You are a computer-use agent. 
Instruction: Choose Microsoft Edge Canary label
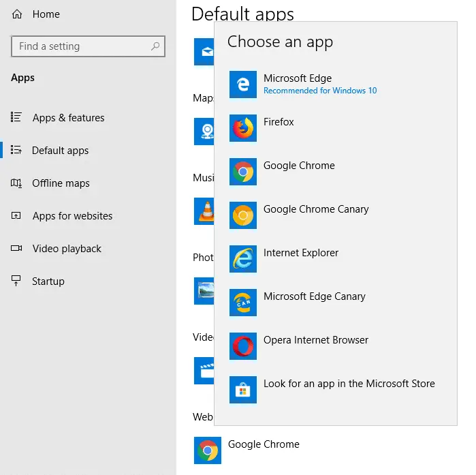[x=315, y=296]
